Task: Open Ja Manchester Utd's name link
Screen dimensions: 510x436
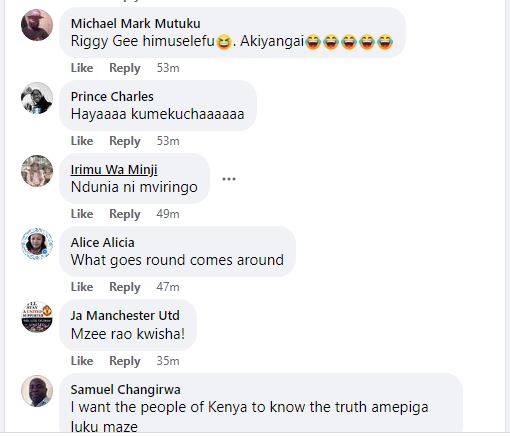Action: point(125,315)
